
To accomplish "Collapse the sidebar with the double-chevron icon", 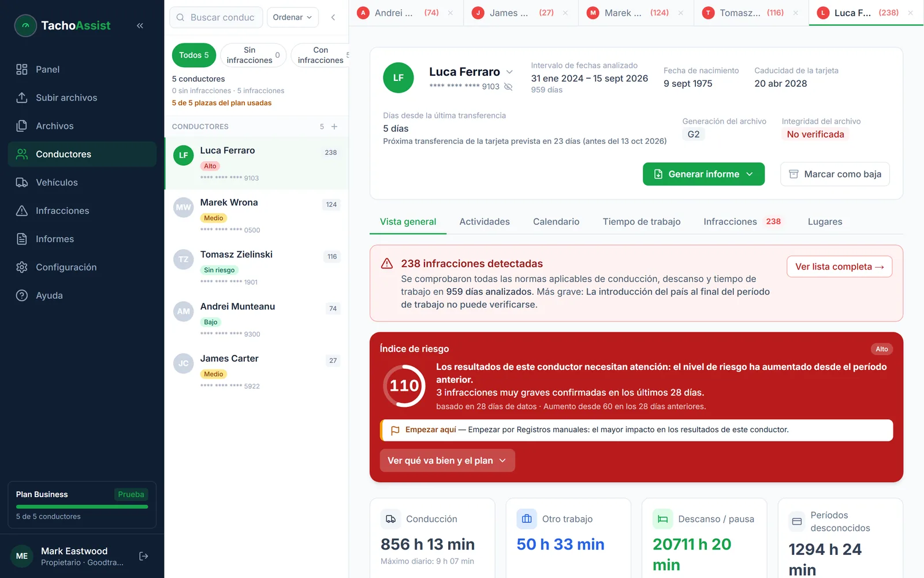I will pos(140,25).
